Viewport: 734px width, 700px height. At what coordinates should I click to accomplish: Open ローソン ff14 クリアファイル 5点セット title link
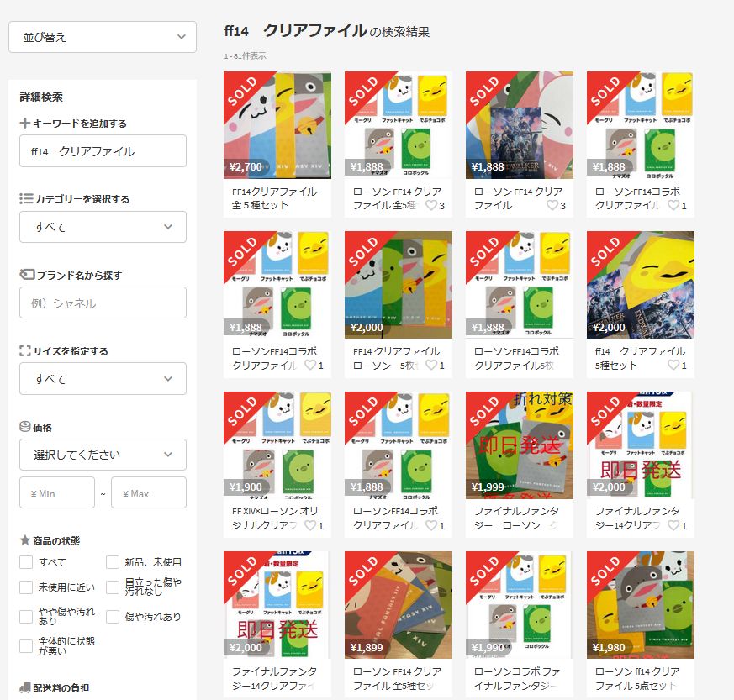tap(637, 678)
